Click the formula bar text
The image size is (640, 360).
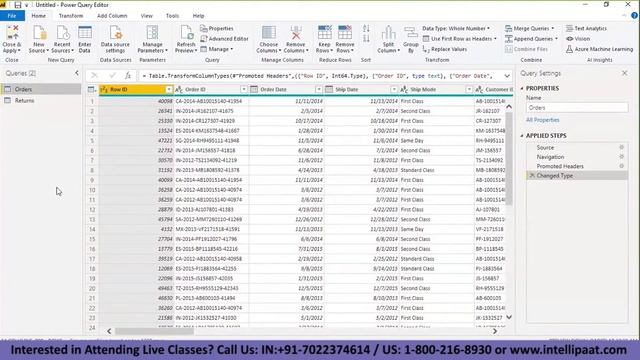coord(320,76)
